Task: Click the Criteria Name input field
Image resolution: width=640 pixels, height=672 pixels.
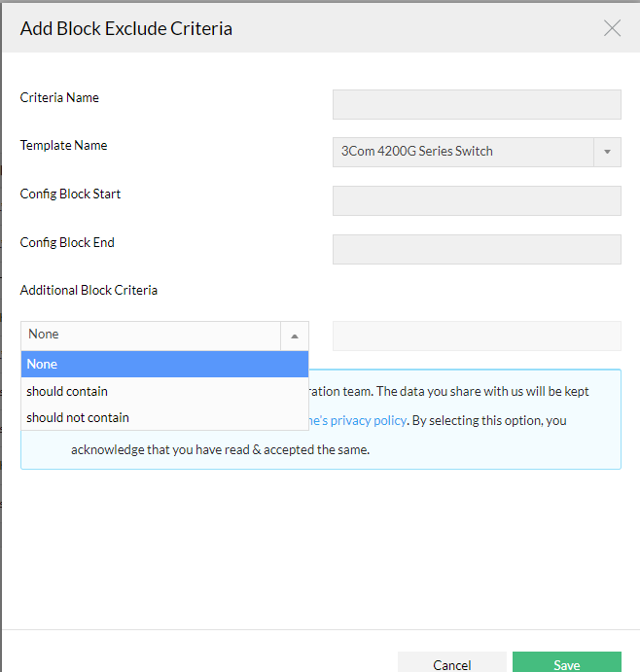Action: [x=477, y=105]
